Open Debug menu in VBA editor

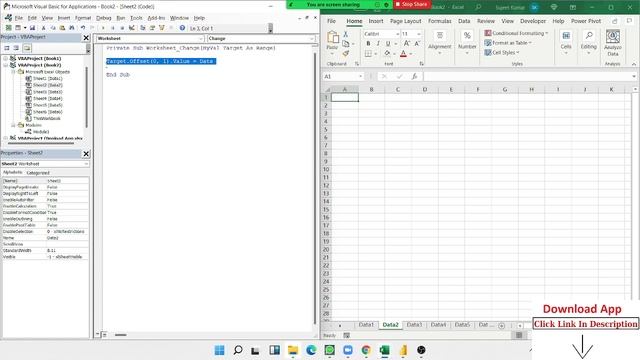coord(104,18)
